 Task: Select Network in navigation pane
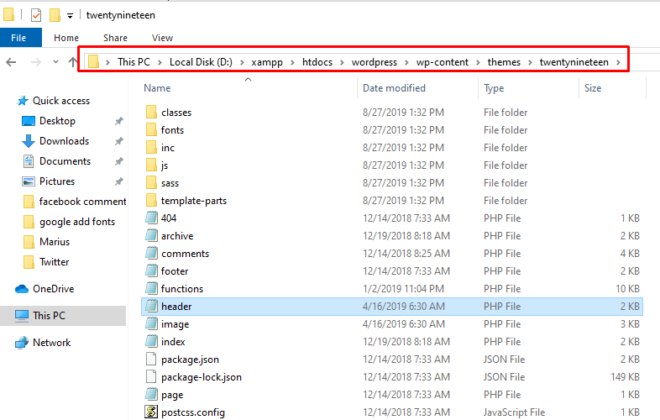click(51, 343)
